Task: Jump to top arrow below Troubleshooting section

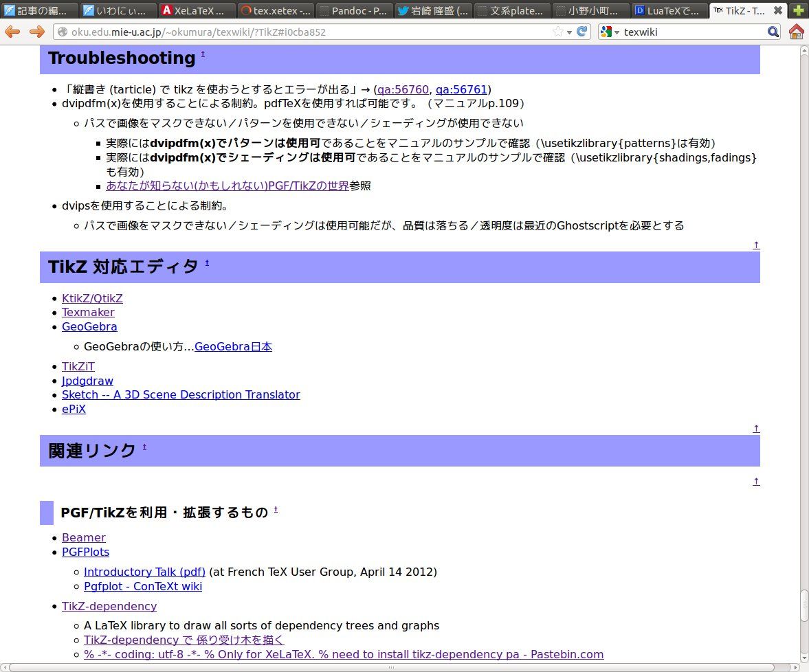Action: 756,245
